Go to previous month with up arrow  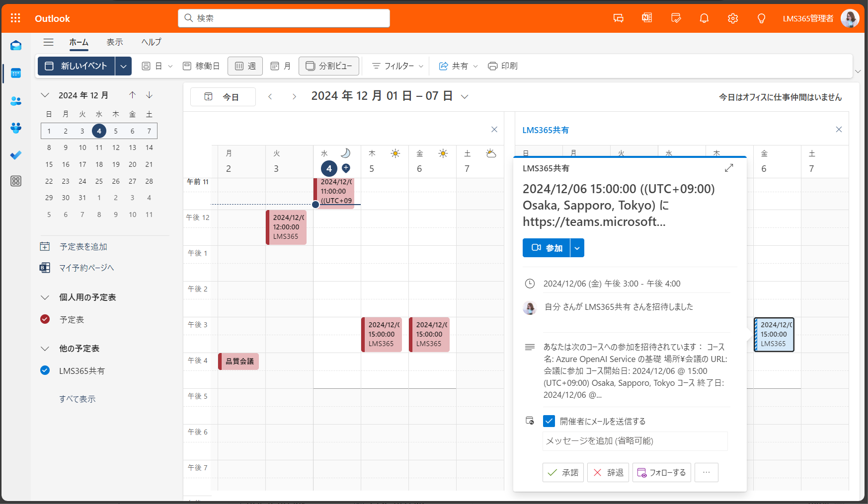[x=132, y=95]
